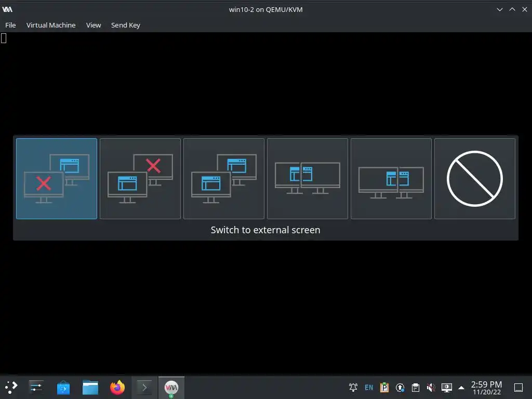Viewport: 532px width, 399px height.
Task: Open the notifications bell tray icon
Action: pyautogui.click(x=353, y=387)
